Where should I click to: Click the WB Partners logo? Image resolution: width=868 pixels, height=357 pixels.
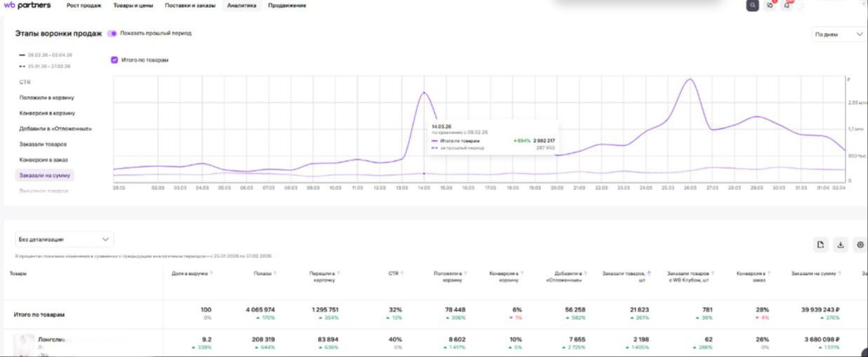click(27, 6)
